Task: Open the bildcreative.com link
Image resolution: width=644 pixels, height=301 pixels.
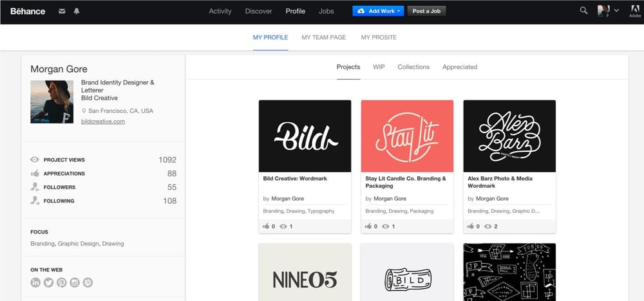Action: [x=103, y=122]
